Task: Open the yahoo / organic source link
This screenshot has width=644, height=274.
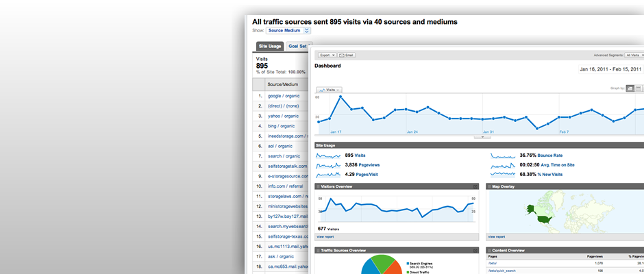Action: pyautogui.click(x=283, y=116)
